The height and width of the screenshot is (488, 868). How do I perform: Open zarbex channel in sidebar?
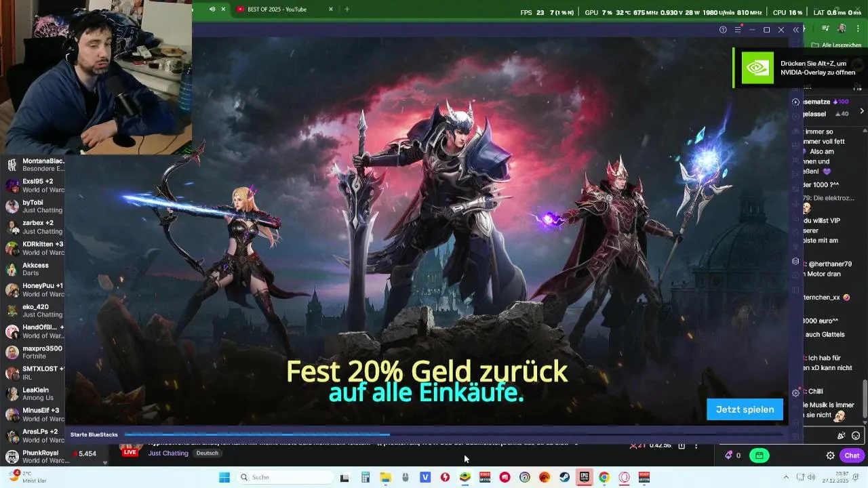click(x=34, y=227)
